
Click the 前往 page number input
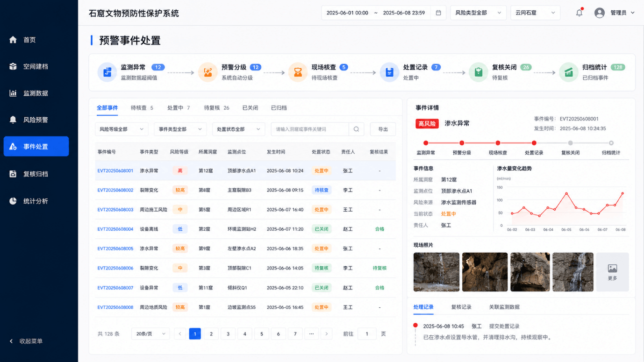(367, 334)
